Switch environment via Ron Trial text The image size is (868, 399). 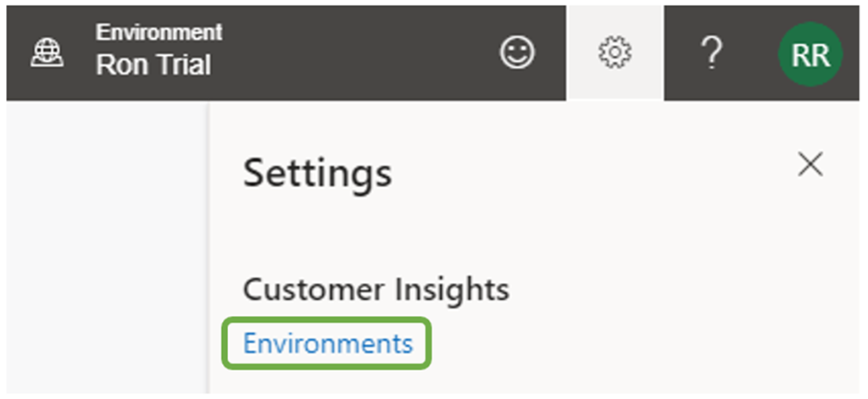(x=153, y=64)
